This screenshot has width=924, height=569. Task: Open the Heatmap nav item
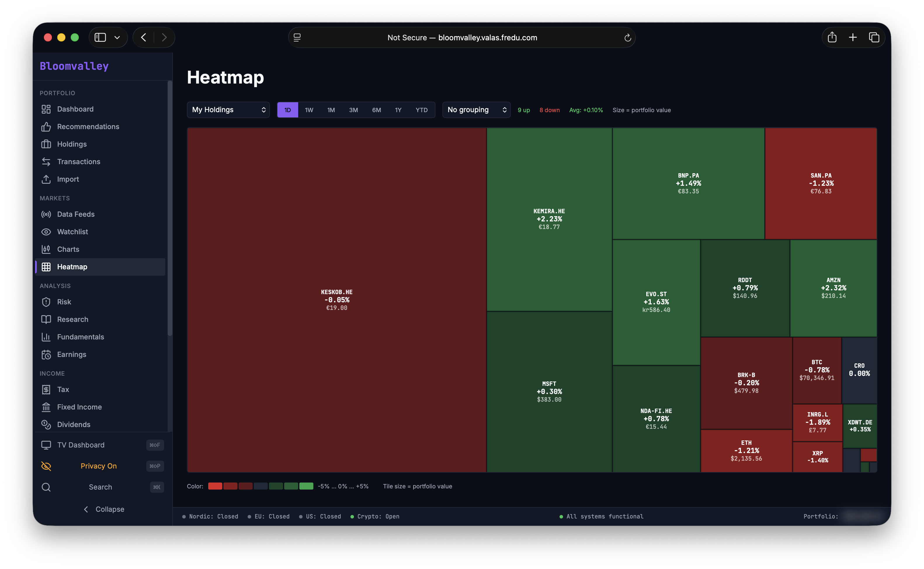pyautogui.click(x=100, y=267)
